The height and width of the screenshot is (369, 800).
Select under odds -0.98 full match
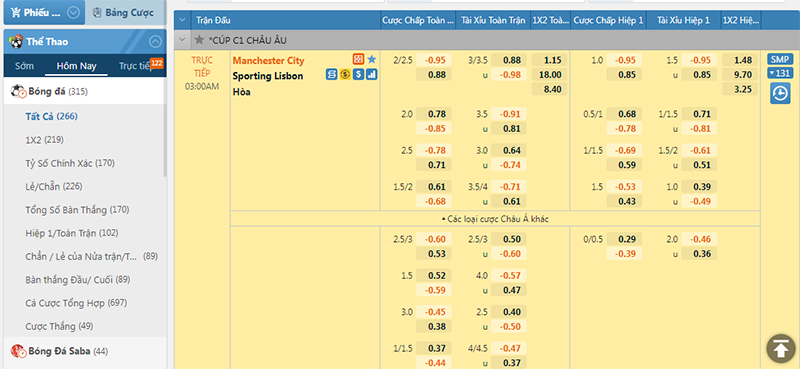click(x=509, y=75)
